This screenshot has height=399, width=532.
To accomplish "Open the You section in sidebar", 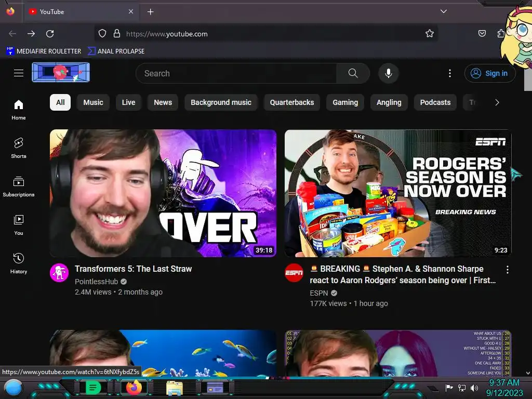I will click(x=19, y=225).
